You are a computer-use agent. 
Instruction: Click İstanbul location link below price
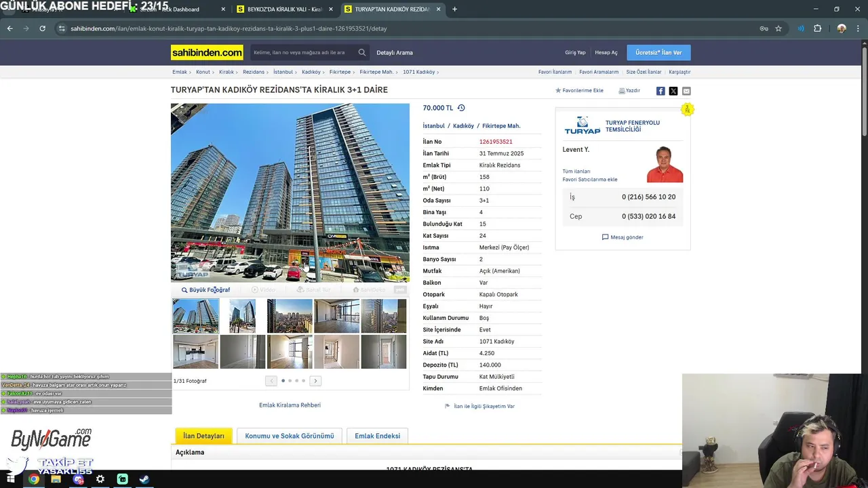(x=434, y=126)
